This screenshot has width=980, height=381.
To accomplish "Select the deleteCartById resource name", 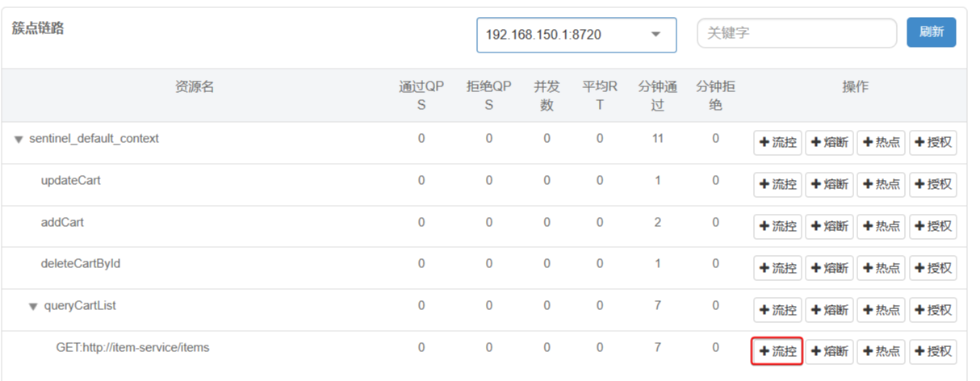I will [80, 264].
